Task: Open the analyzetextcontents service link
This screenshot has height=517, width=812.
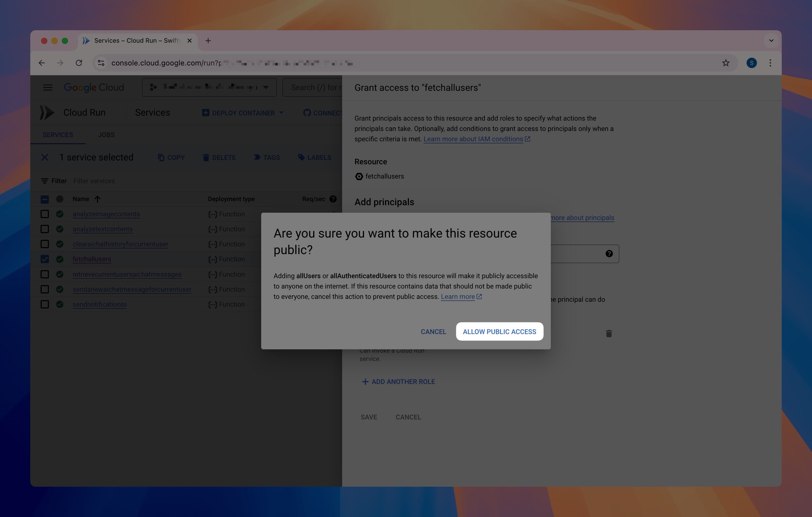Action: click(102, 229)
